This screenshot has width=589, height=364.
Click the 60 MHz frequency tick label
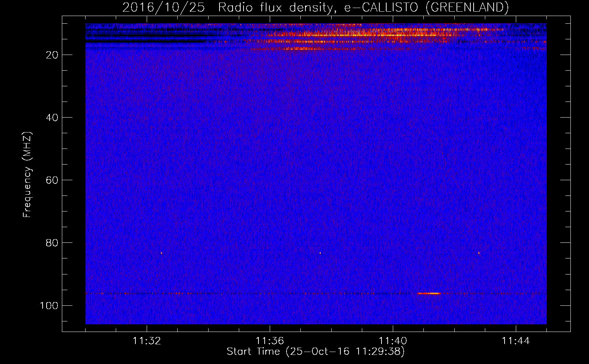click(x=52, y=180)
